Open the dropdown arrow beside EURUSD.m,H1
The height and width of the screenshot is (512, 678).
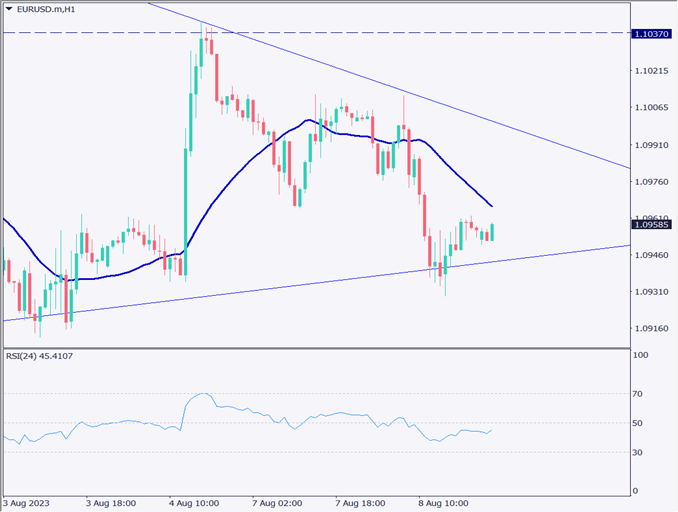[x=9, y=8]
